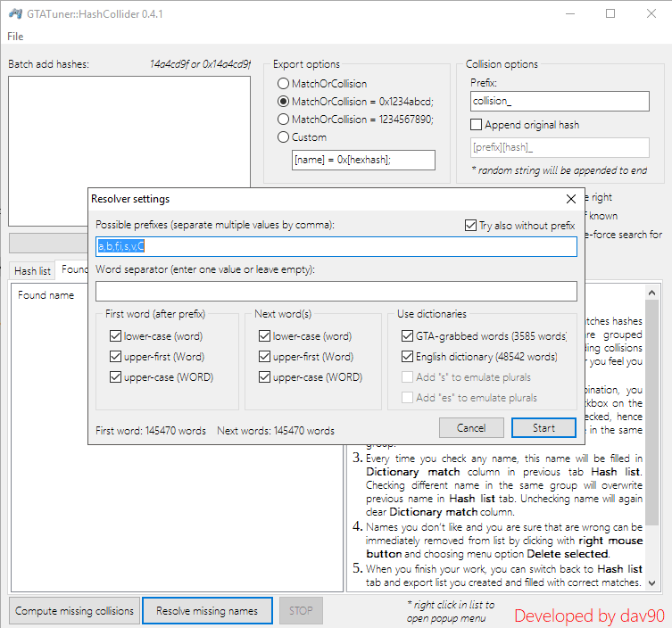
Task: Toggle next words upper-case (WORD) checkbox
Action: [264, 377]
